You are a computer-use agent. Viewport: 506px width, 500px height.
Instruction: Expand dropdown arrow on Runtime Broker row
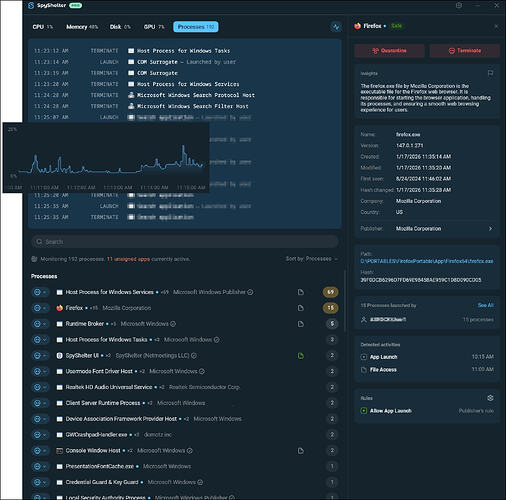45,324
